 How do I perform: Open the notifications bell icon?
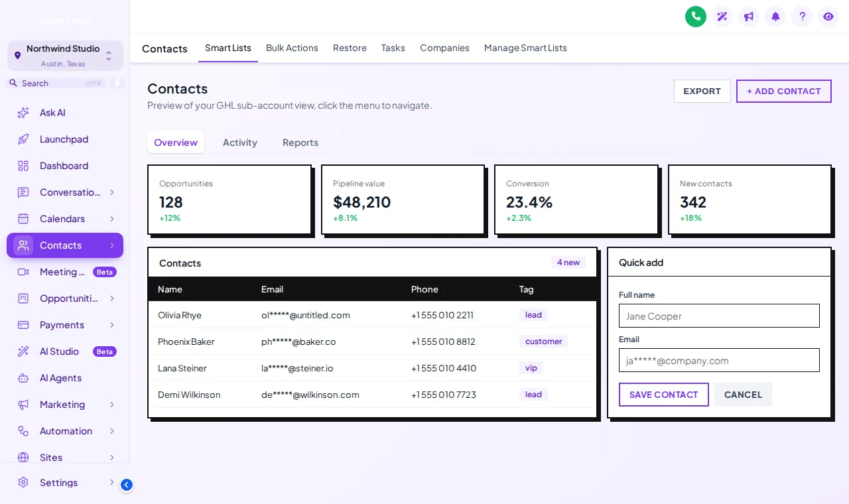[x=775, y=17]
